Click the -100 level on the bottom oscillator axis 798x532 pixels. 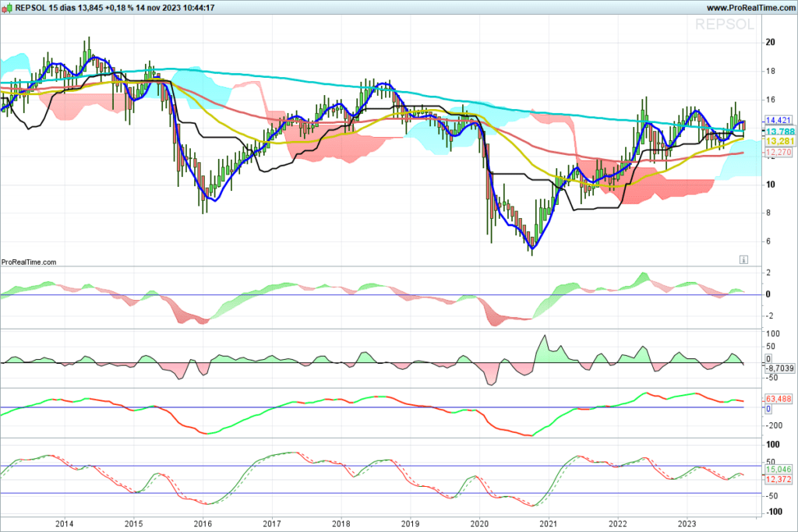pos(774,512)
